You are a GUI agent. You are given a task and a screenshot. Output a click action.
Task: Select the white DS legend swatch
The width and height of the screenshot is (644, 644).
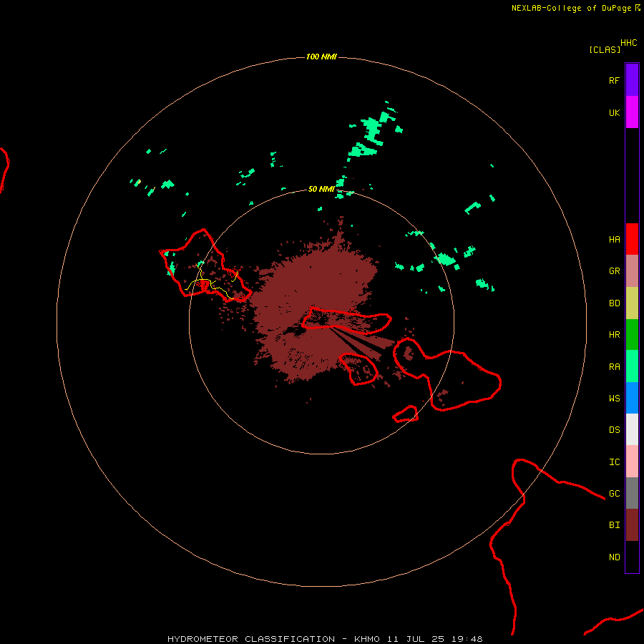(x=632, y=429)
